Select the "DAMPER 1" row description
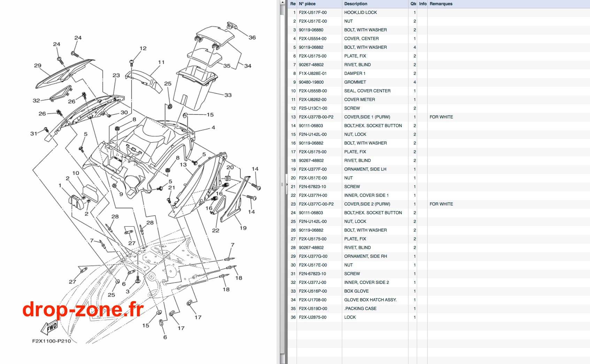 (355, 73)
